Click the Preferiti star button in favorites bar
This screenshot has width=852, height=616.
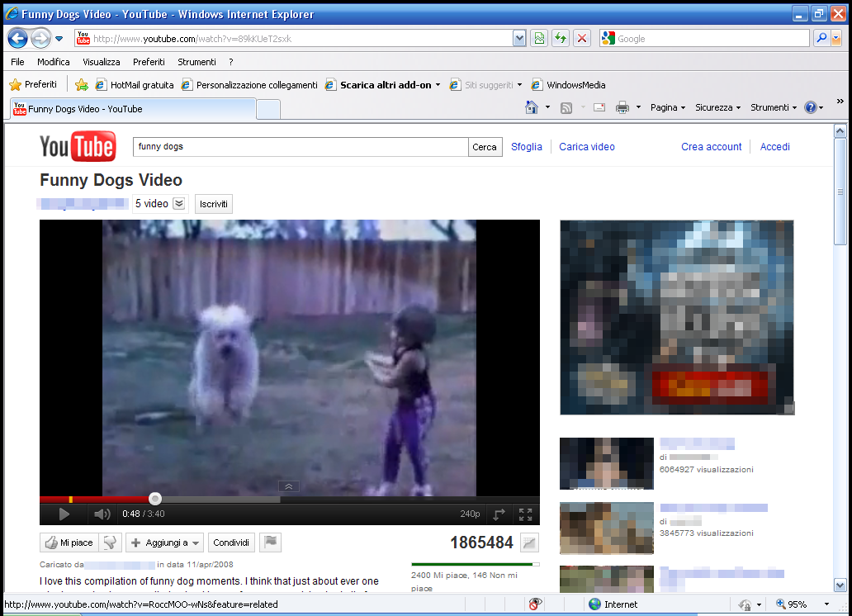33,84
